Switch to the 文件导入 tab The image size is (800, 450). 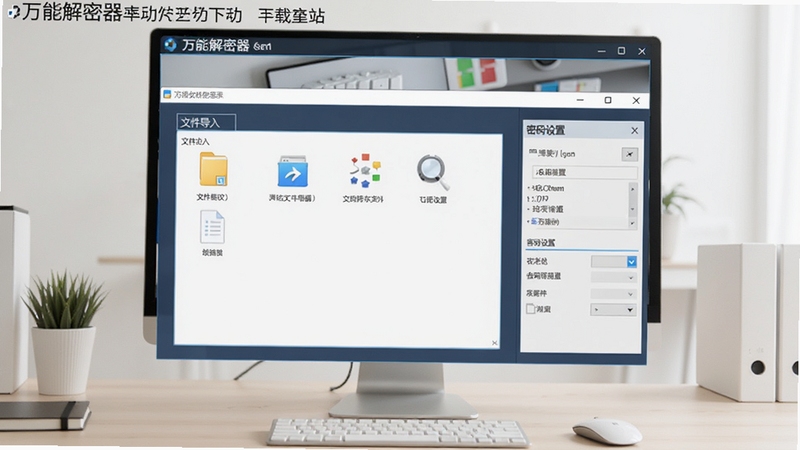click(206, 122)
